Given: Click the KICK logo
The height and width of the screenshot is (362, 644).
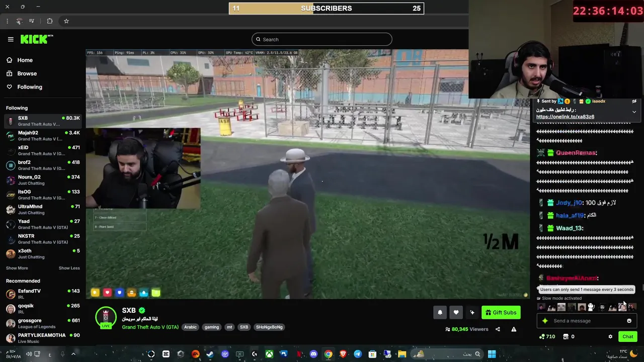Looking at the screenshot, I should (x=36, y=39).
